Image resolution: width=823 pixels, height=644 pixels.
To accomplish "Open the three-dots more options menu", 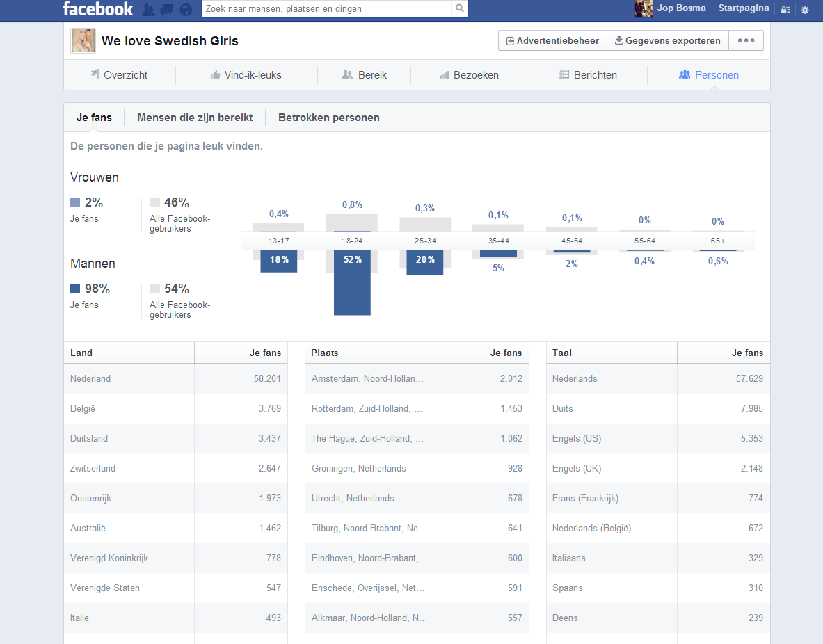I will coord(746,40).
